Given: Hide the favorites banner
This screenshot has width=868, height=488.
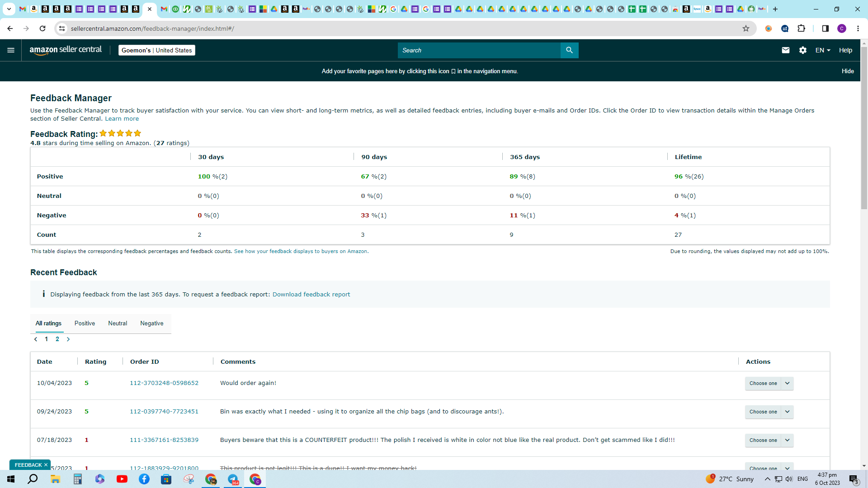Looking at the screenshot, I should (848, 71).
